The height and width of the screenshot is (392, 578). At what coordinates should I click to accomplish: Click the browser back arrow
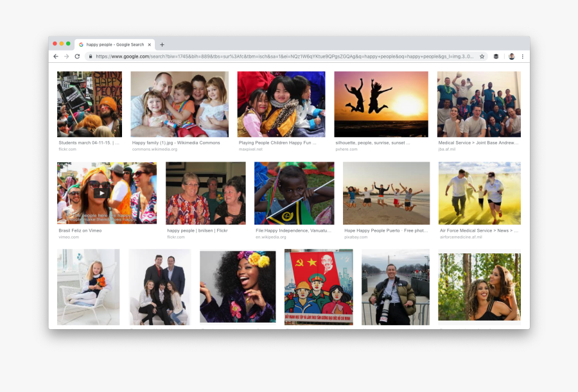56,56
